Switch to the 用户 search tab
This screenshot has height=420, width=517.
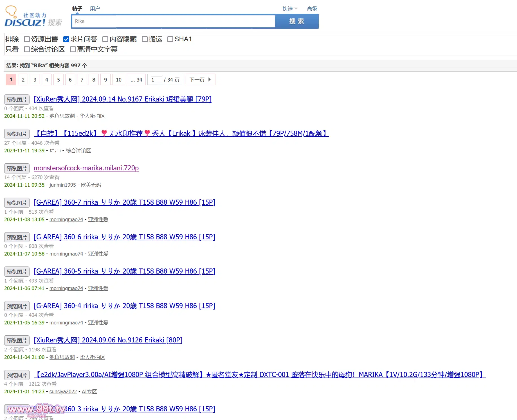tap(95, 8)
